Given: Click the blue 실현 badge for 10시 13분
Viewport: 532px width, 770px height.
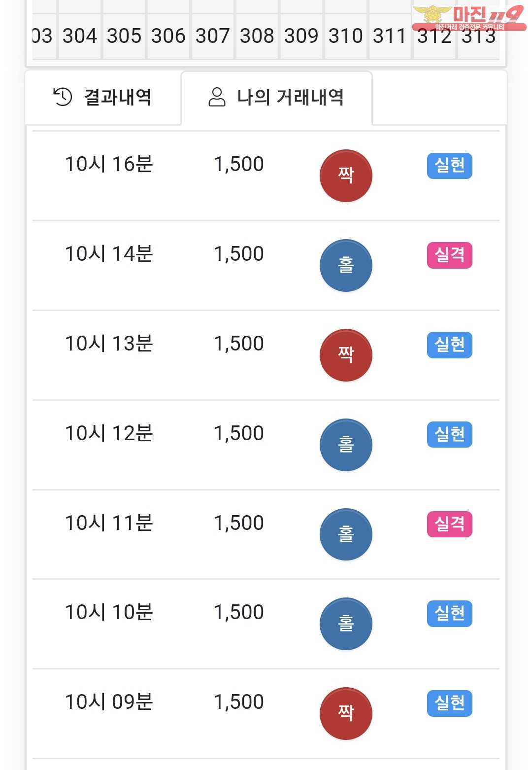Looking at the screenshot, I should click(x=449, y=345).
